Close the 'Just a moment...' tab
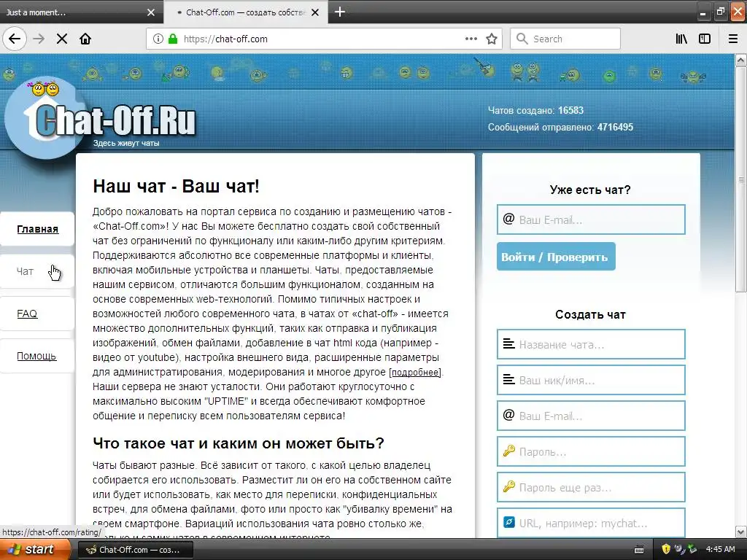The height and width of the screenshot is (560, 747). (x=151, y=12)
